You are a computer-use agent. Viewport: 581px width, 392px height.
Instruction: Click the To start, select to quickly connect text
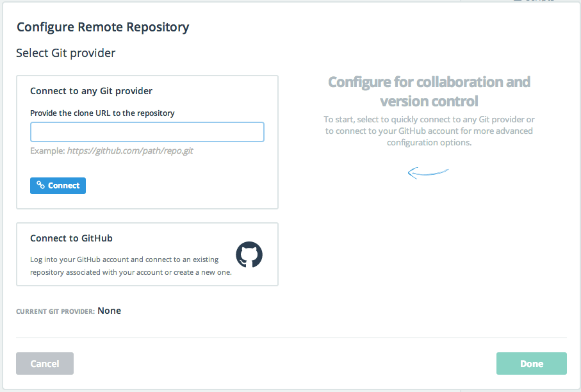pos(429,131)
